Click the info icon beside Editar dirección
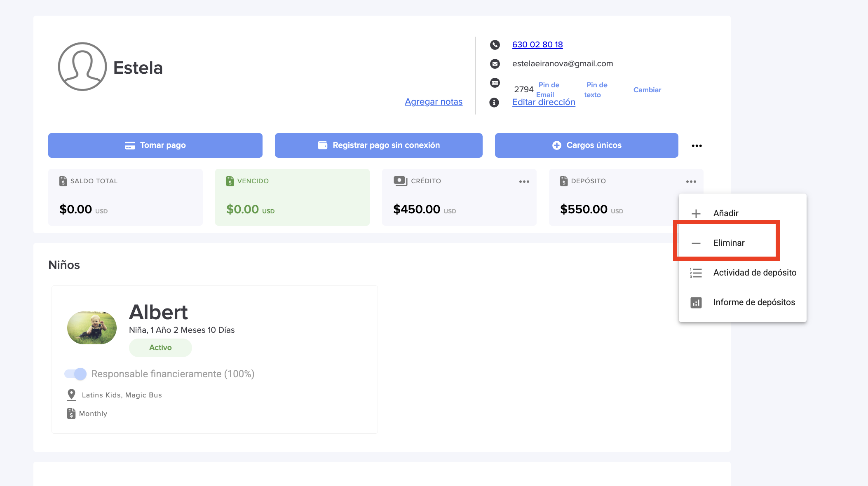 (x=494, y=102)
